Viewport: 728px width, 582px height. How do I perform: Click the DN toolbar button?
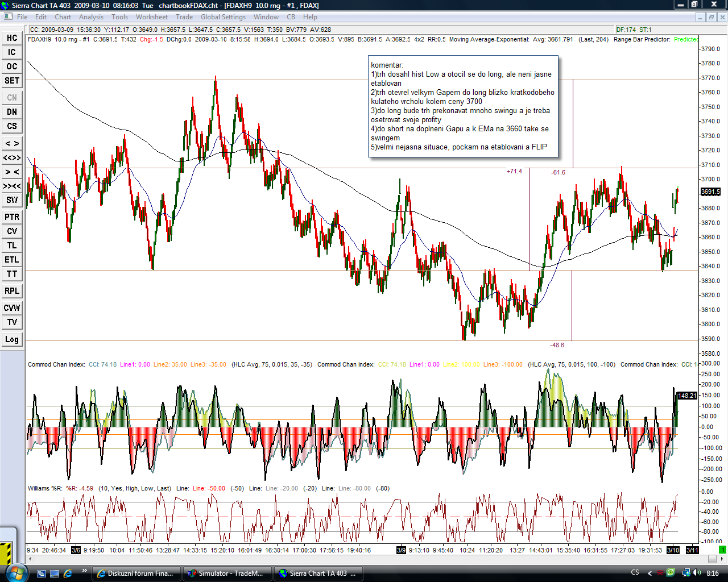pos(12,112)
